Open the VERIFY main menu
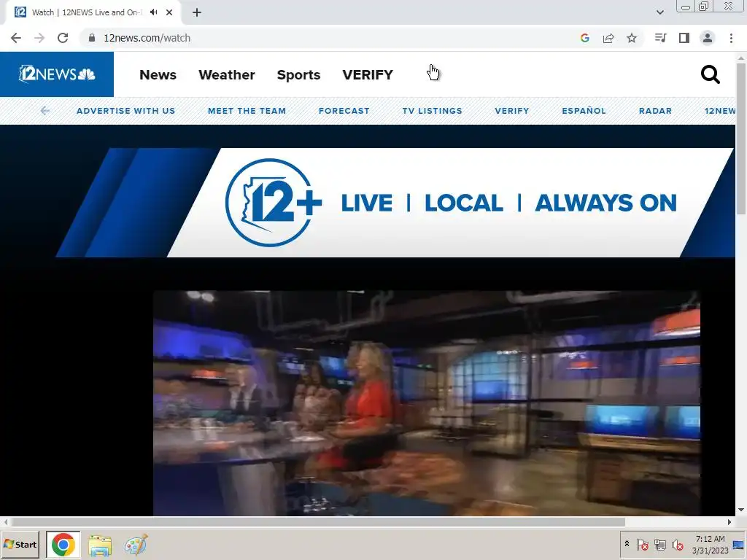 pyautogui.click(x=368, y=75)
